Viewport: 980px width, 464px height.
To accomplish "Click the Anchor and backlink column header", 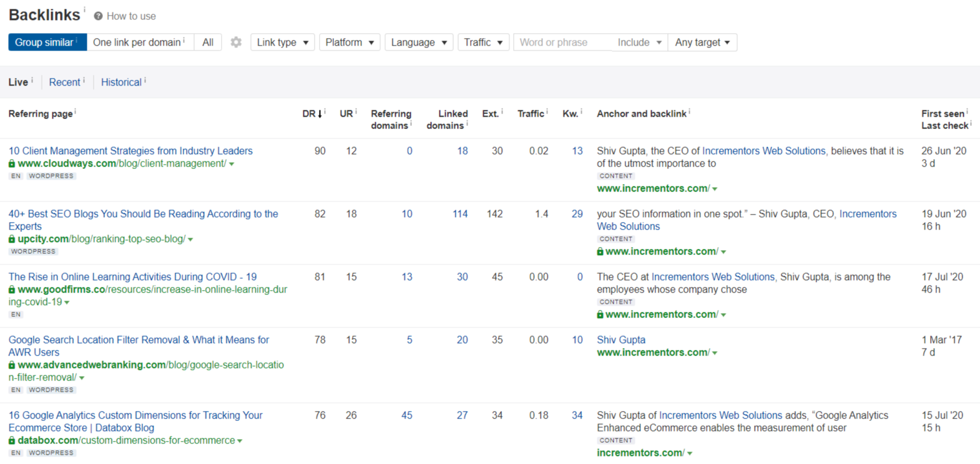I will point(642,114).
